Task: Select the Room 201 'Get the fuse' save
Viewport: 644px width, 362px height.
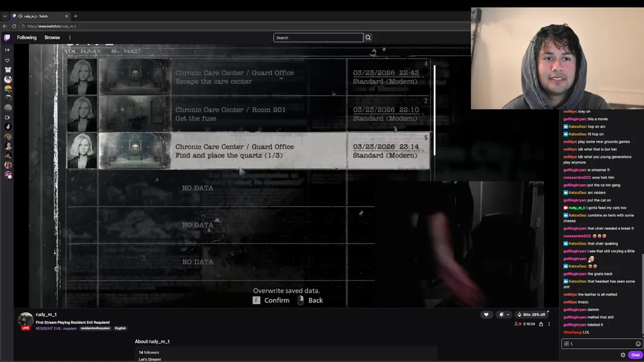Action: point(249,114)
